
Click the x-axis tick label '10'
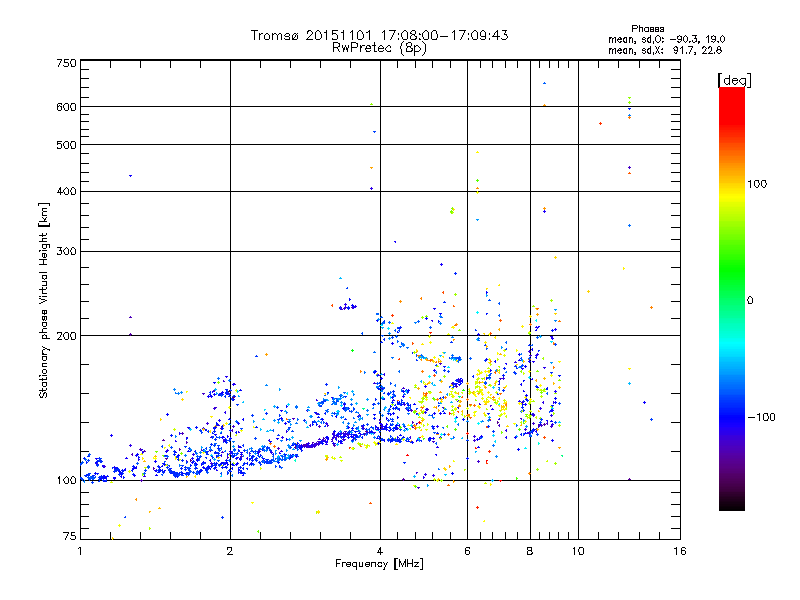[x=578, y=551]
